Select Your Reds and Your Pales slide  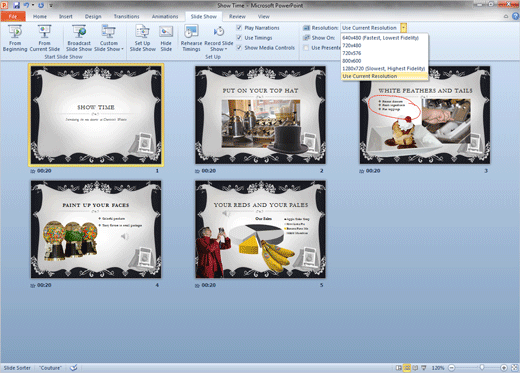[260, 229]
